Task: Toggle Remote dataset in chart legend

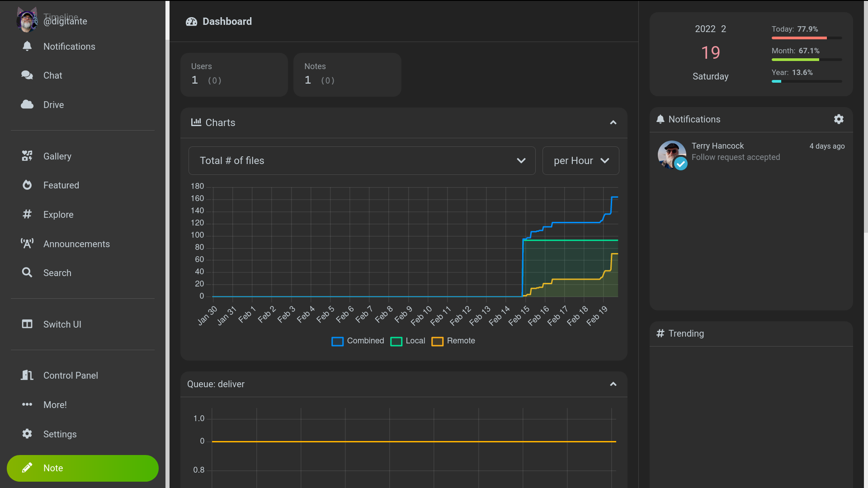Action: pos(453,341)
